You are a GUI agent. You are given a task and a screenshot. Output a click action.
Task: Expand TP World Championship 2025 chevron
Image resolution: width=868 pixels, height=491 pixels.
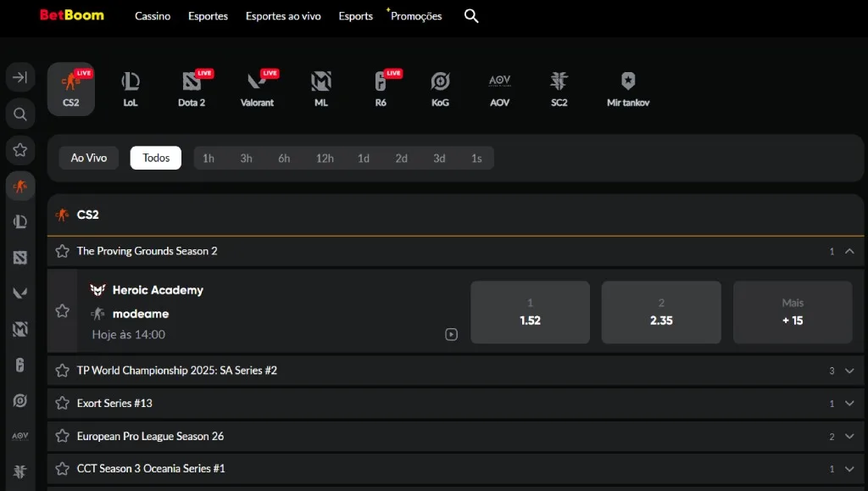(849, 371)
